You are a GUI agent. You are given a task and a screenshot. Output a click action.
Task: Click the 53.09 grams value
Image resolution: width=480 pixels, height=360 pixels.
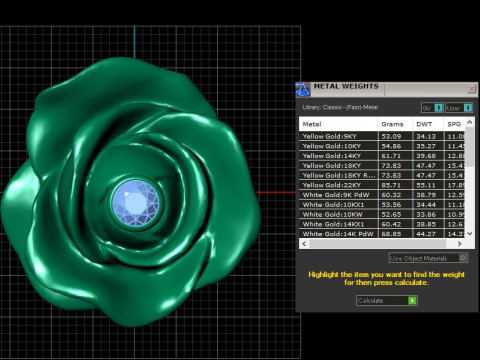click(x=391, y=136)
